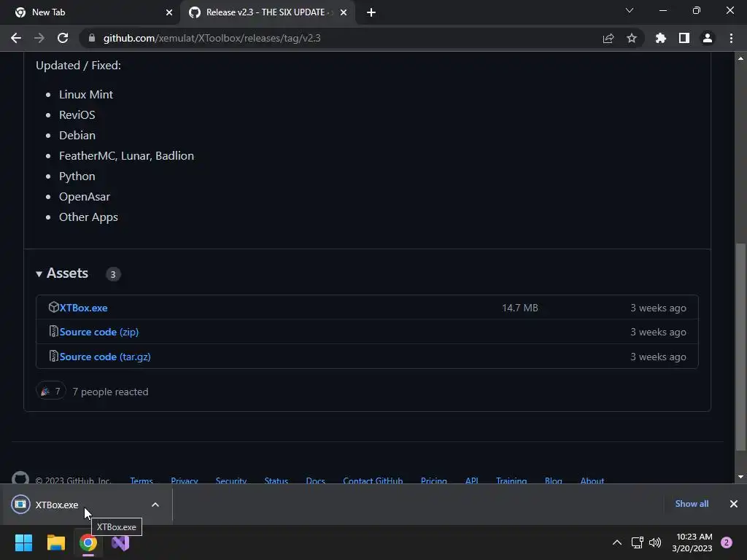
Task: Open File Explorer from taskbar
Action: (55, 542)
